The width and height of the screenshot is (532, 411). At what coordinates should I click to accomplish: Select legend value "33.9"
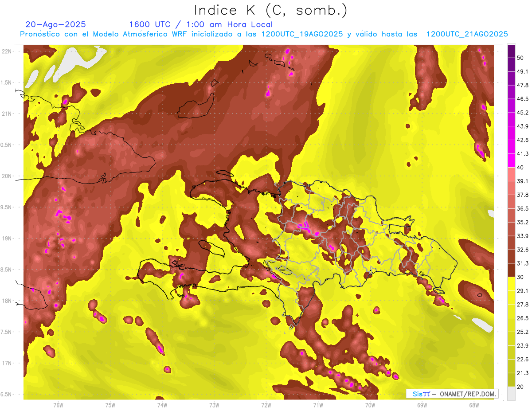click(523, 236)
